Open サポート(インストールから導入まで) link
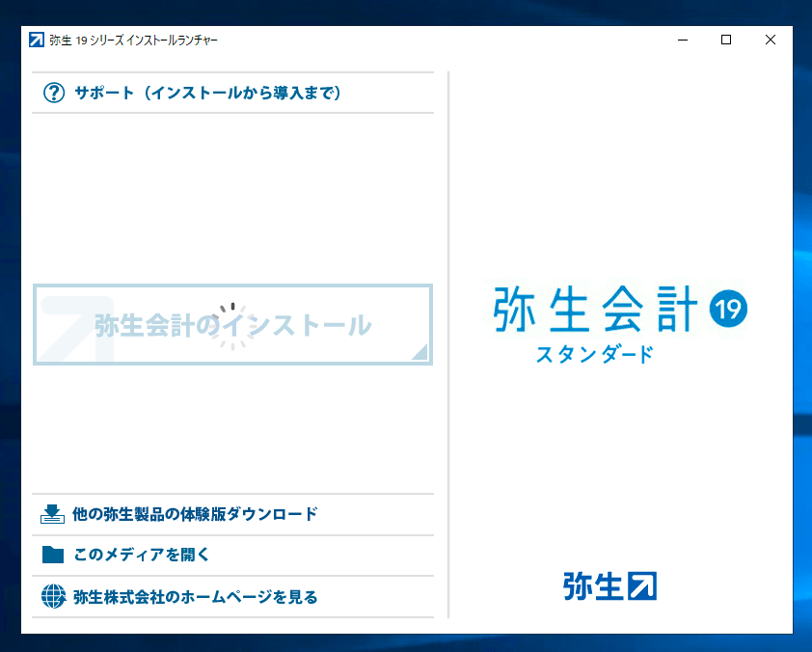Screen dimensions: 812x652 pos(207,94)
